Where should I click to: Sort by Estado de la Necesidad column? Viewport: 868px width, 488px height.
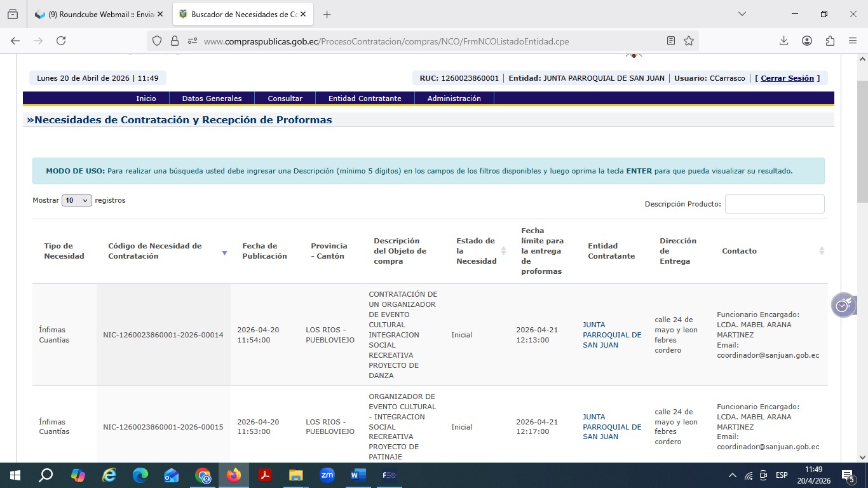tap(503, 251)
